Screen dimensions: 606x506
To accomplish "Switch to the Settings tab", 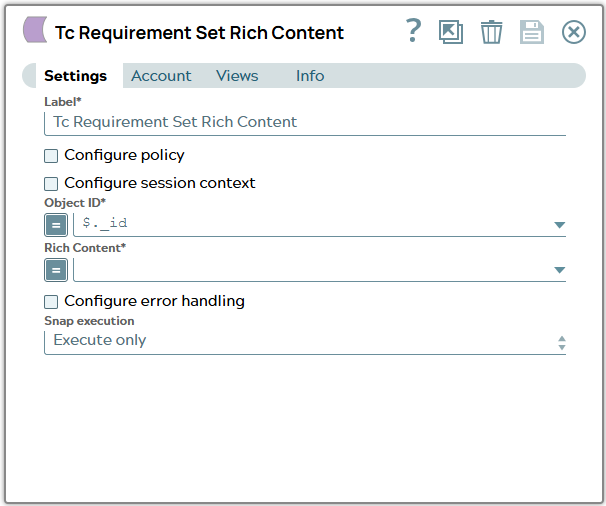I will coord(75,76).
